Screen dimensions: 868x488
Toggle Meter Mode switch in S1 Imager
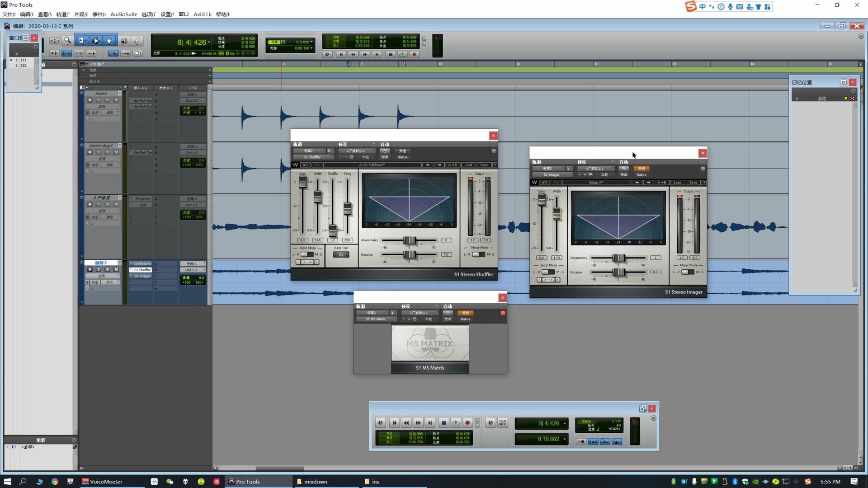click(687, 272)
